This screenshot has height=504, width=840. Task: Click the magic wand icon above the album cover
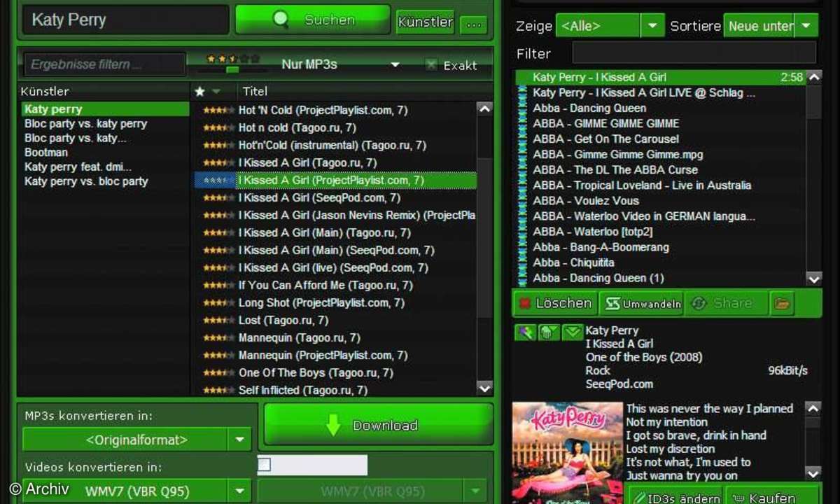point(524,332)
